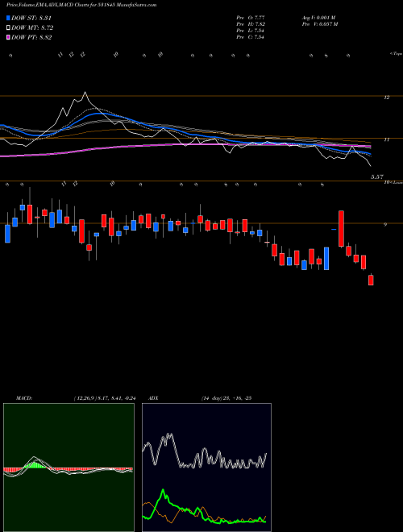The height and width of the screenshot is (532, 403).
Task: Click the Pre L: 7.54 value
Action: point(251,31)
